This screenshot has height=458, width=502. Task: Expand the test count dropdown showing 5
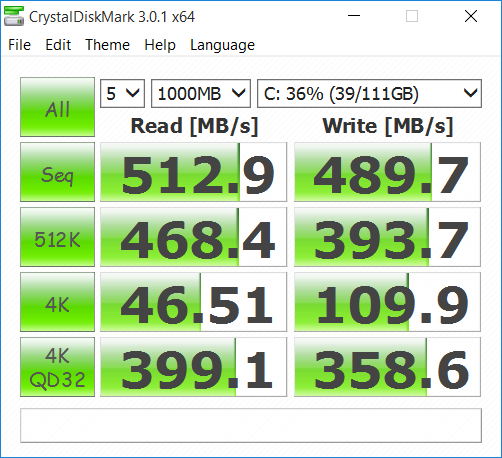pyautogui.click(x=122, y=94)
